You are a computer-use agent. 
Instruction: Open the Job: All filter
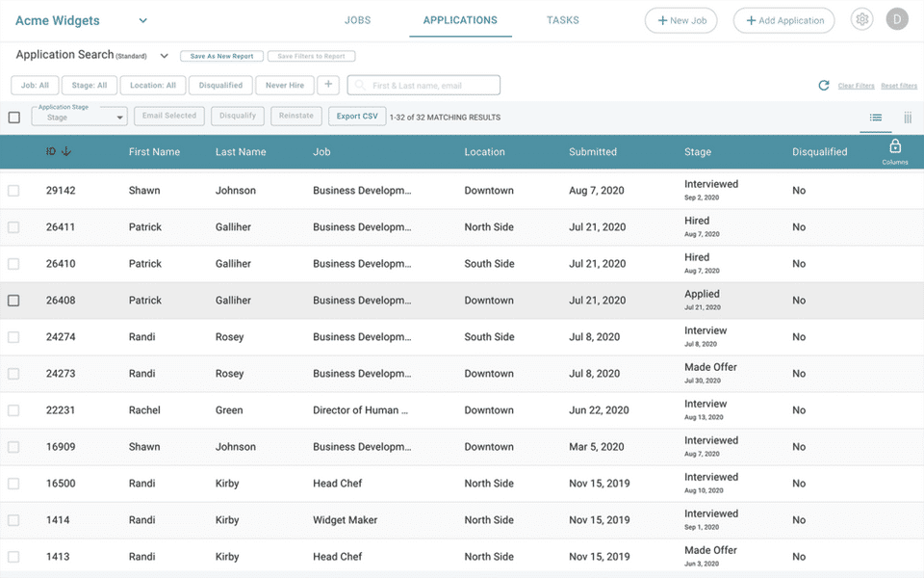click(35, 85)
